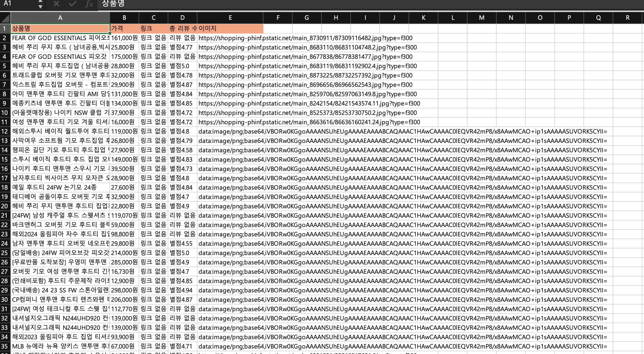This screenshot has height=354, width=644.
Task: Select the 바크앤허그 오버핏 기모 product cell
Action: click(x=60, y=225)
